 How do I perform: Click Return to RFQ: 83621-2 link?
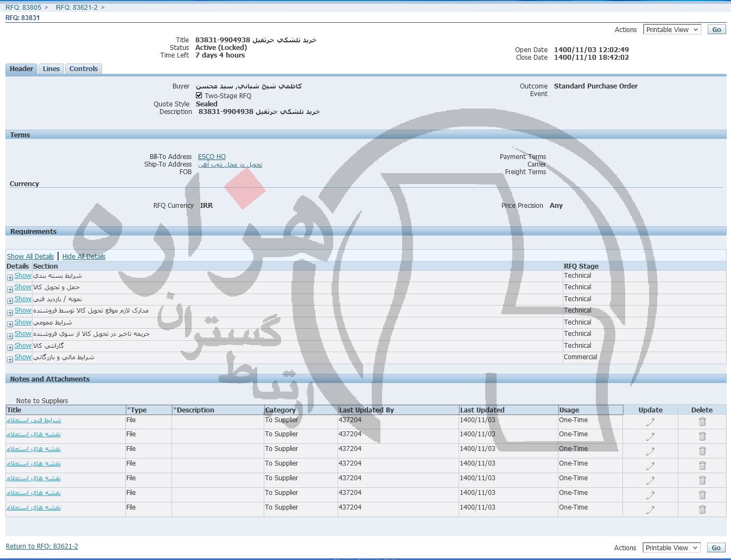tap(42, 546)
